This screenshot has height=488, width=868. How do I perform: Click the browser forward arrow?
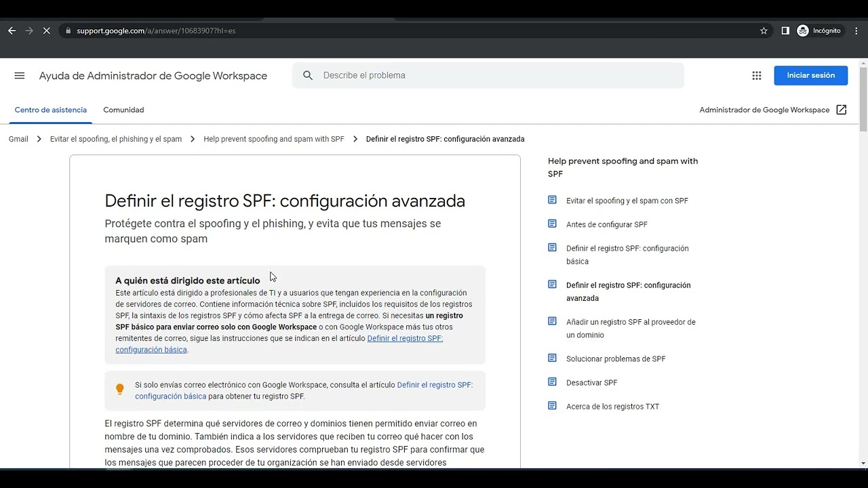[x=29, y=30]
